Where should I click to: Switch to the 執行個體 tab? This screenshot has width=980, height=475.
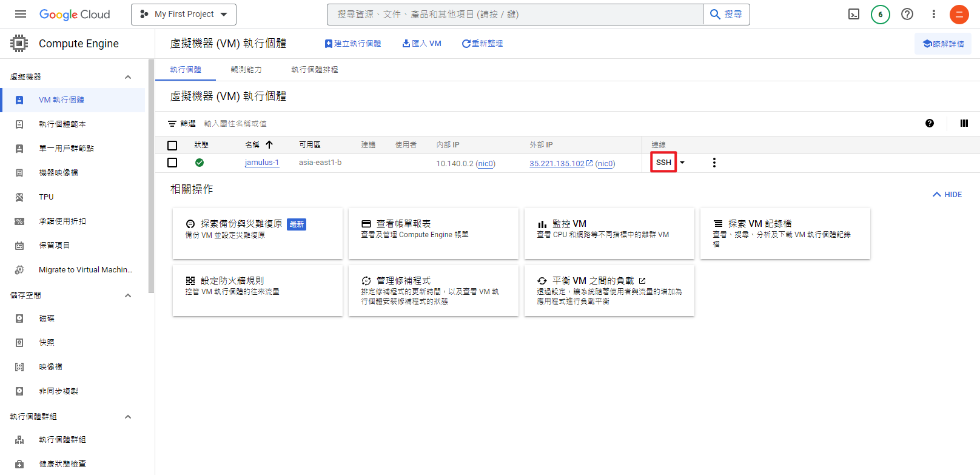pyautogui.click(x=186, y=70)
